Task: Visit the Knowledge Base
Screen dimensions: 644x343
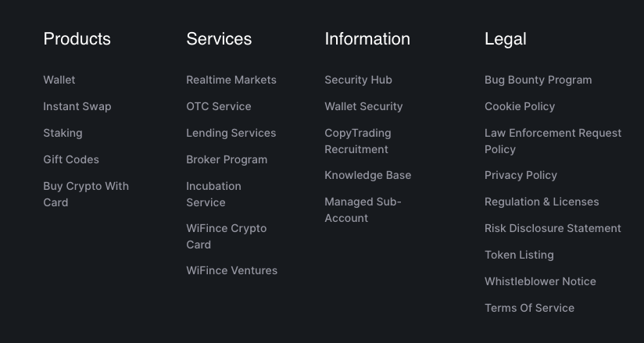Action: (x=368, y=175)
